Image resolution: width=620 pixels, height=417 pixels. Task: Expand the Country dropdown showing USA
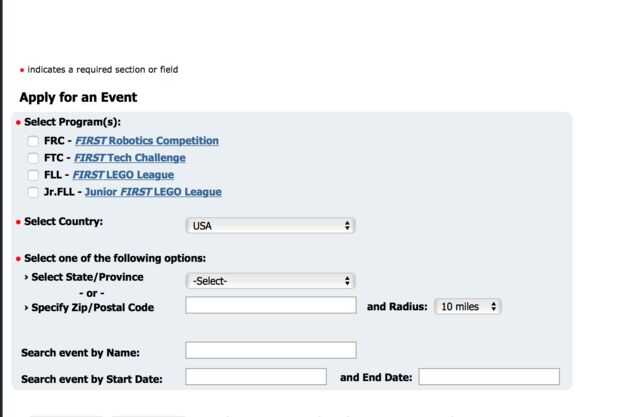tap(270, 226)
